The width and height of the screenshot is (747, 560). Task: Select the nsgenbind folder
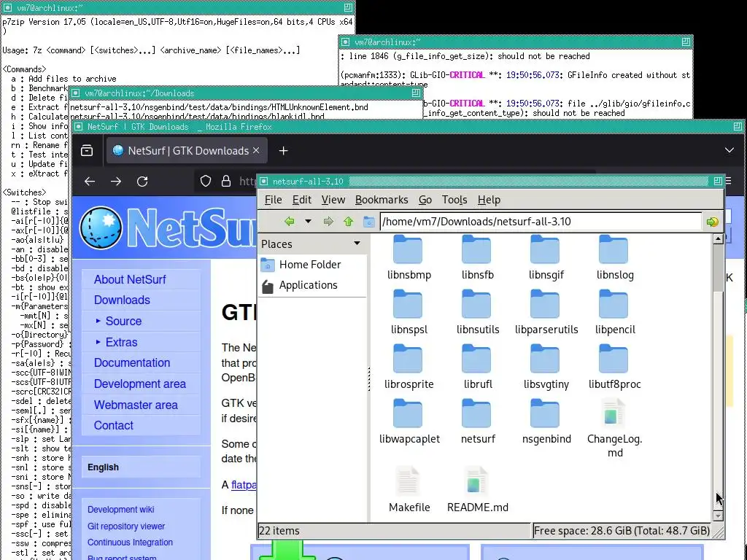click(546, 422)
